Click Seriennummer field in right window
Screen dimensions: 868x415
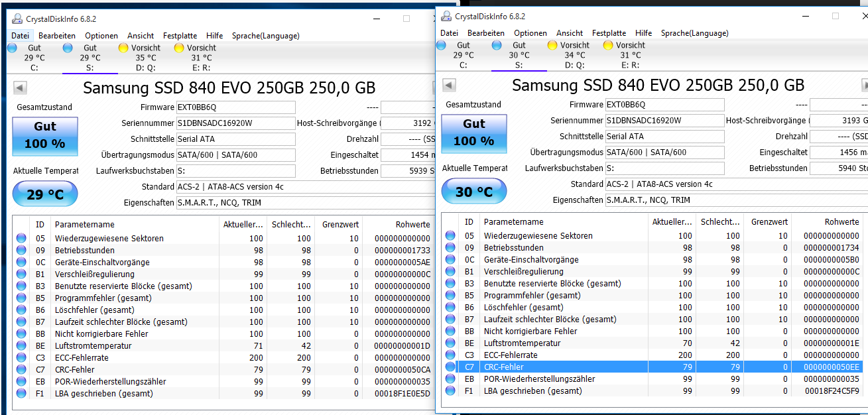pos(664,121)
